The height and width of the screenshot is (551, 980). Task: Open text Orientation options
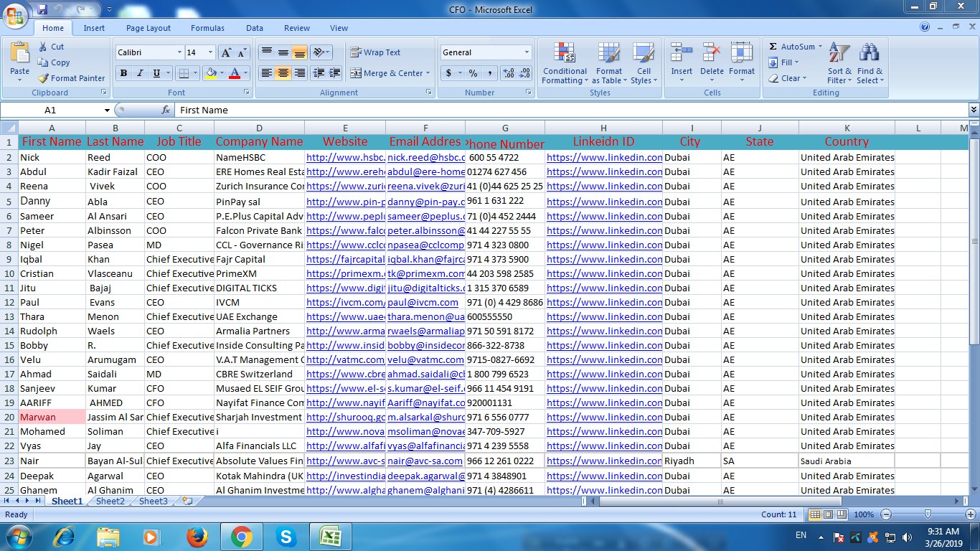click(321, 52)
